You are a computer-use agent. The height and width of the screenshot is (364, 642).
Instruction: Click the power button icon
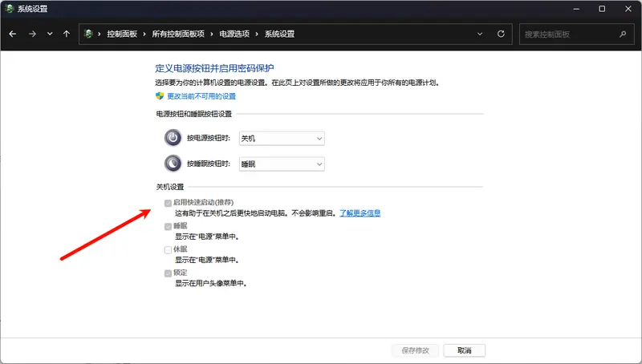point(173,138)
